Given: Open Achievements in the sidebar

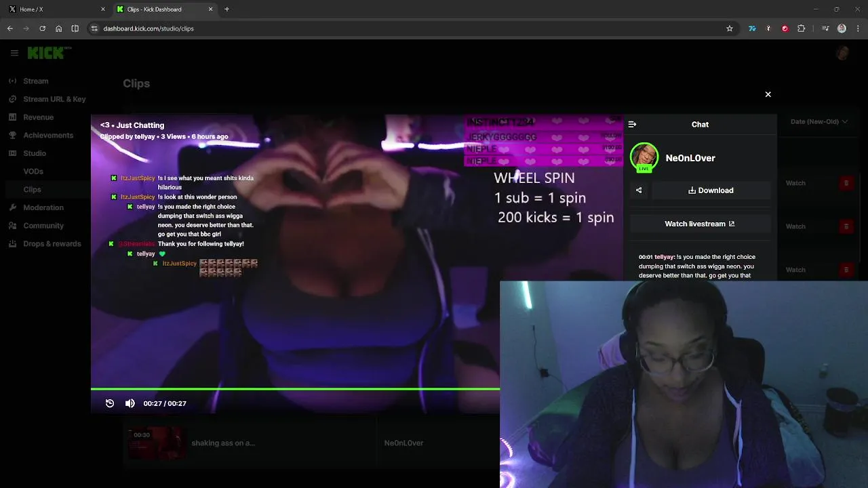Looking at the screenshot, I should click(x=48, y=135).
